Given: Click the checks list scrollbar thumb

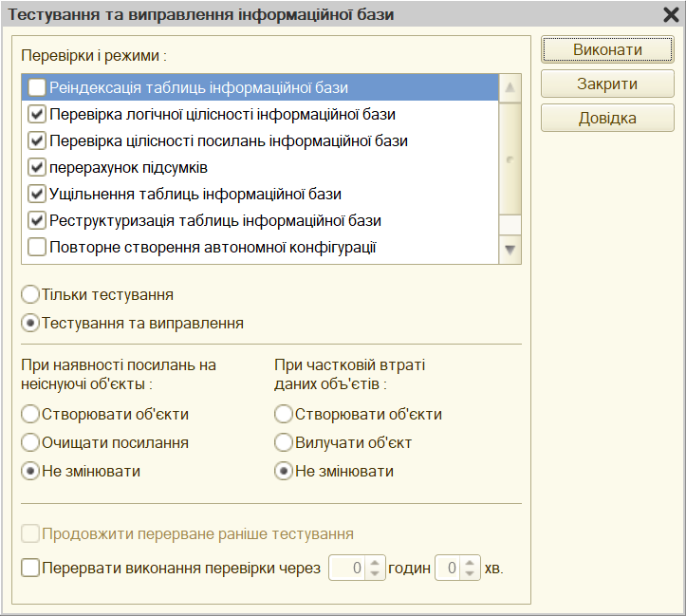Looking at the screenshot, I should tap(510, 159).
